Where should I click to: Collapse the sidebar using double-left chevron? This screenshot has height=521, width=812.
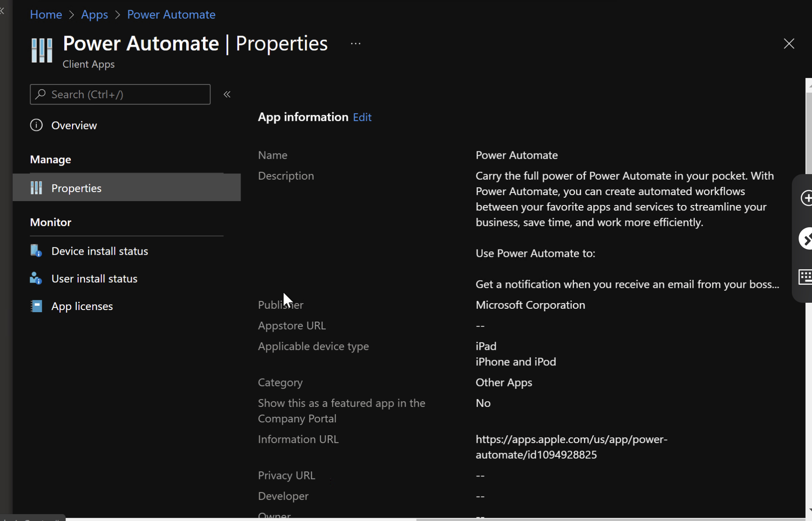[227, 94]
